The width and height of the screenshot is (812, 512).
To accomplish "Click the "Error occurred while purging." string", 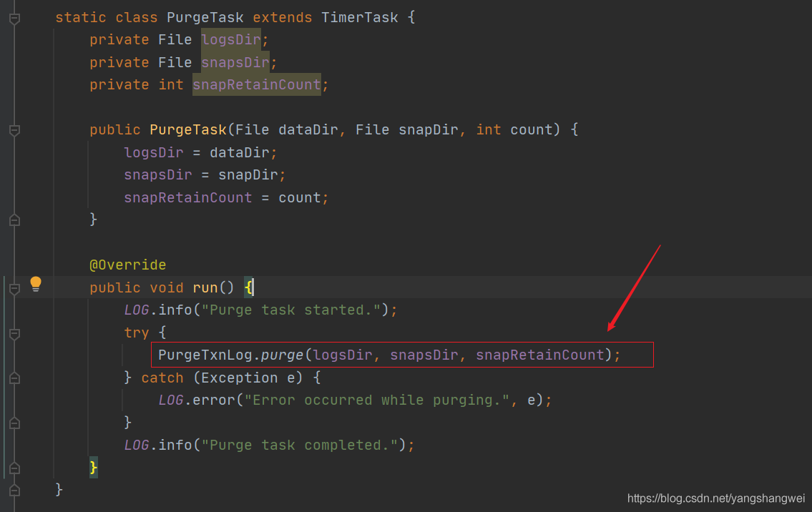I will coord(377,400).
